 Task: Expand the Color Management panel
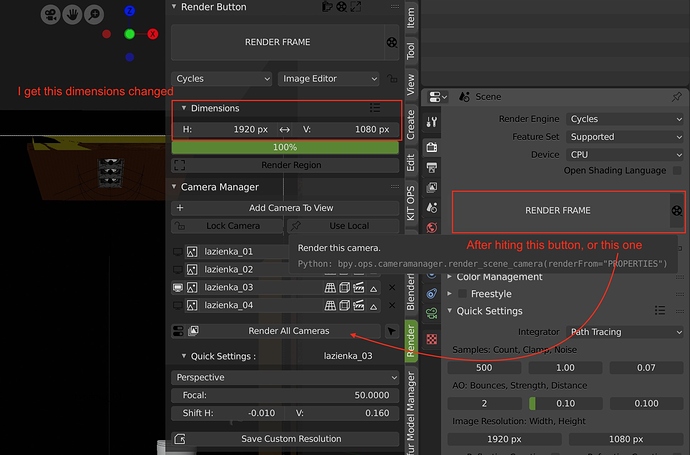pos(450,277)
